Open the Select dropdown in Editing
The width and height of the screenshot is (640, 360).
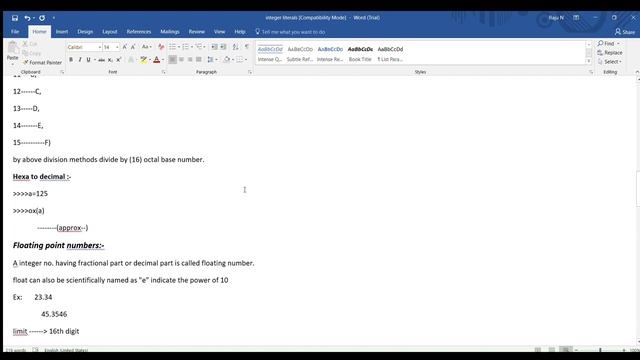coord(610,62)
